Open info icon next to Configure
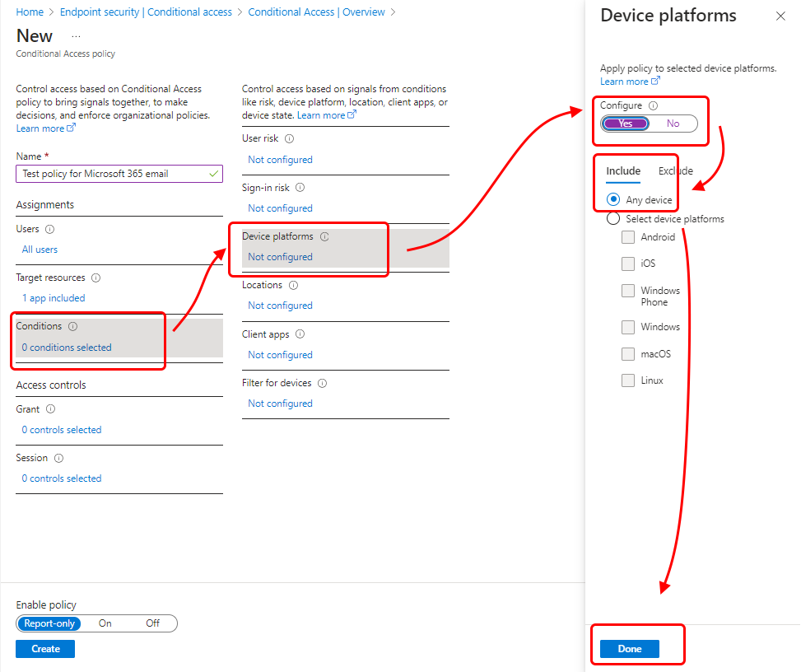Image resolution: width=801 pixels, height=672 pixels. click(653, 105)
